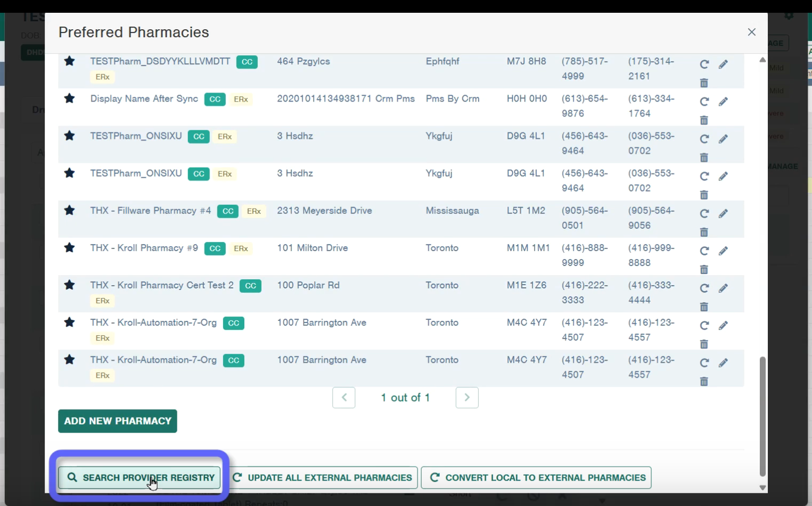Click phone number (613)-654-9876

[x=585, y=106]
